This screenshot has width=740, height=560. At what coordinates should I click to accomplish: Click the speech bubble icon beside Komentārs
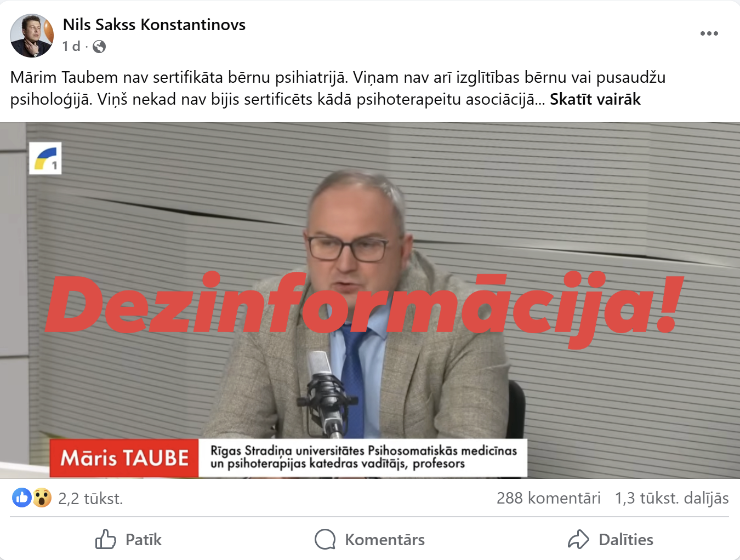point(325,539)
